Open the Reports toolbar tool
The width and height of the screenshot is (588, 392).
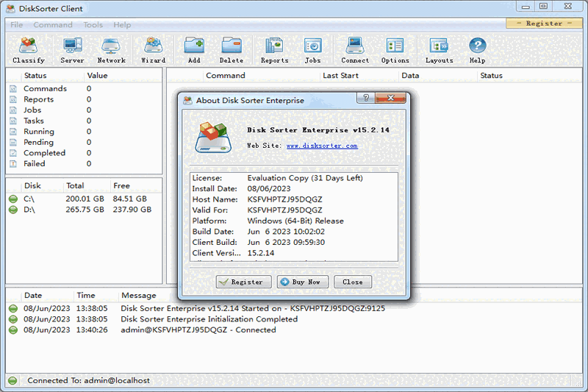274,50
